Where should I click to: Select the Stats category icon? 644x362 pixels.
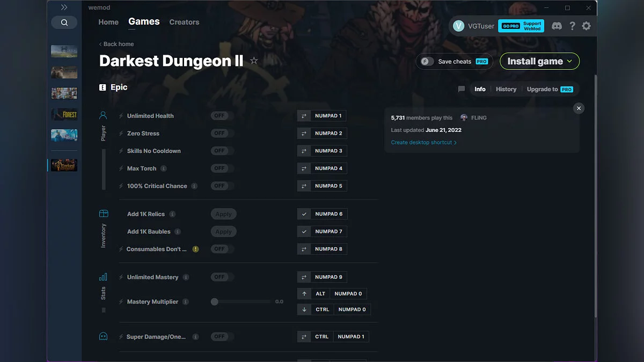[103, 277]
